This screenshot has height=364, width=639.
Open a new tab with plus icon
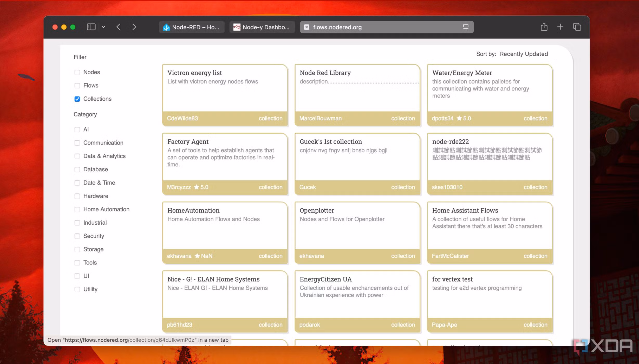coord(560,27)
